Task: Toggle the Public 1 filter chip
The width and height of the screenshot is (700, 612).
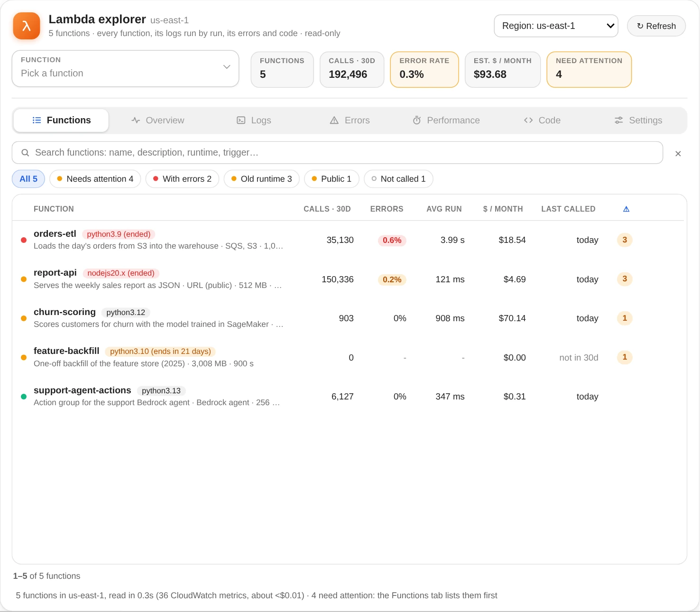Action: click(332, 179)
